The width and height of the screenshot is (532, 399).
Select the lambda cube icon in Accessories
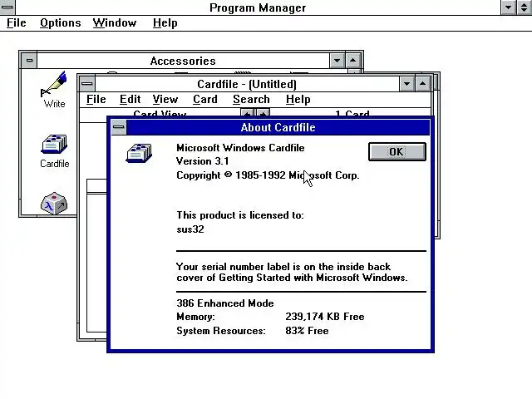[53, 204]
